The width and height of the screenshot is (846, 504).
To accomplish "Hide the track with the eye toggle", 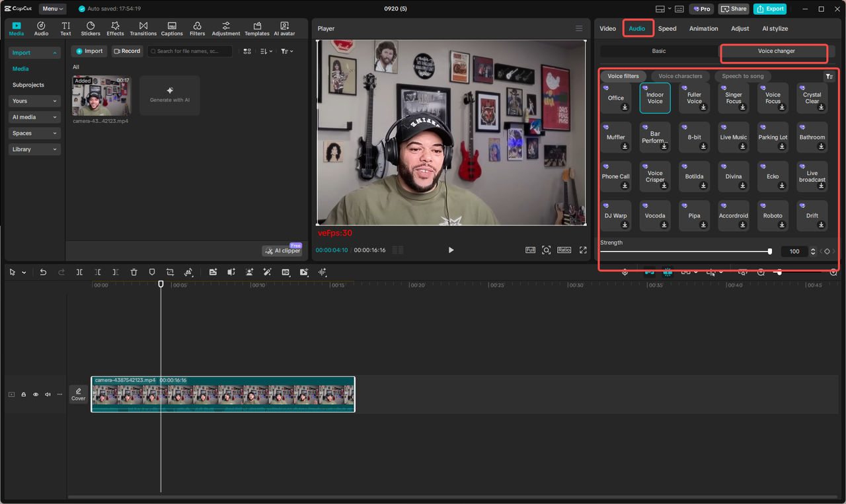I will pos(35,394).
